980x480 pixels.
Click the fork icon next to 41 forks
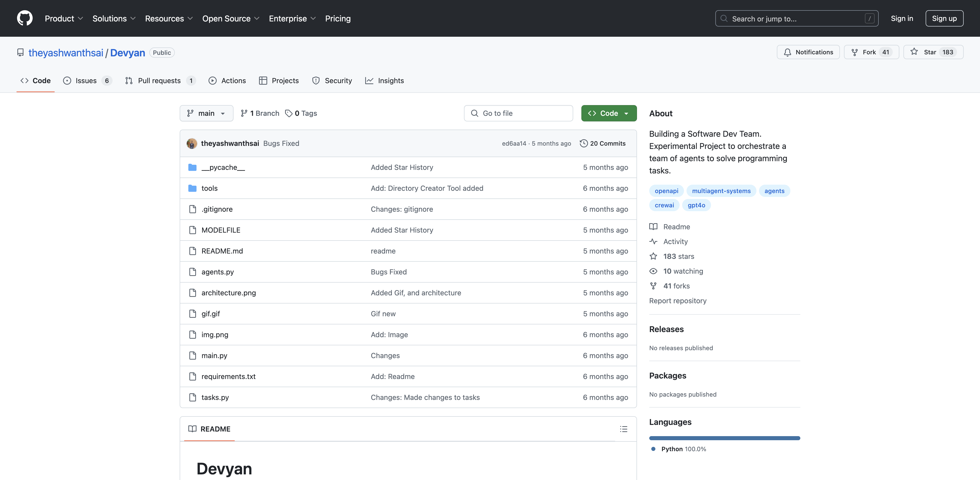tap(653, 286)
